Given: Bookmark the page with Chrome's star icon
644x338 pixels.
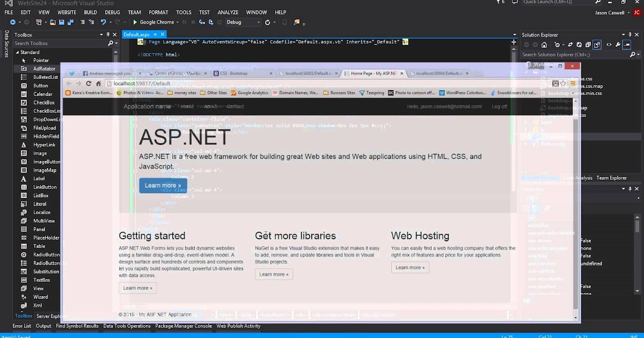Looking at the screenshot, I should point(563,84).
